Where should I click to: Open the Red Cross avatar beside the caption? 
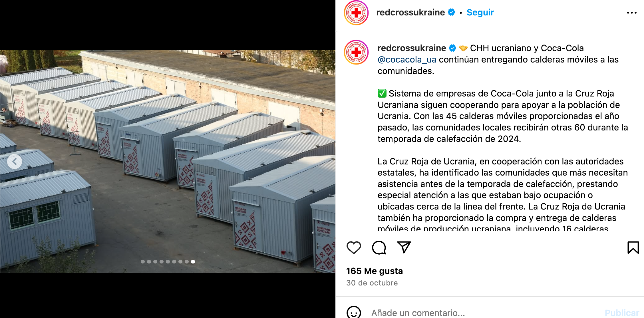[356, 52]
